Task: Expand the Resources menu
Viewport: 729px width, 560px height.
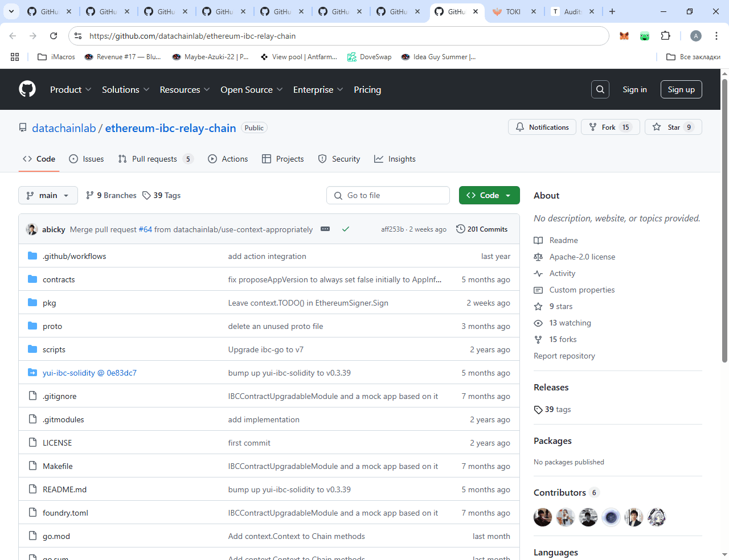Action: pos(185,89)
